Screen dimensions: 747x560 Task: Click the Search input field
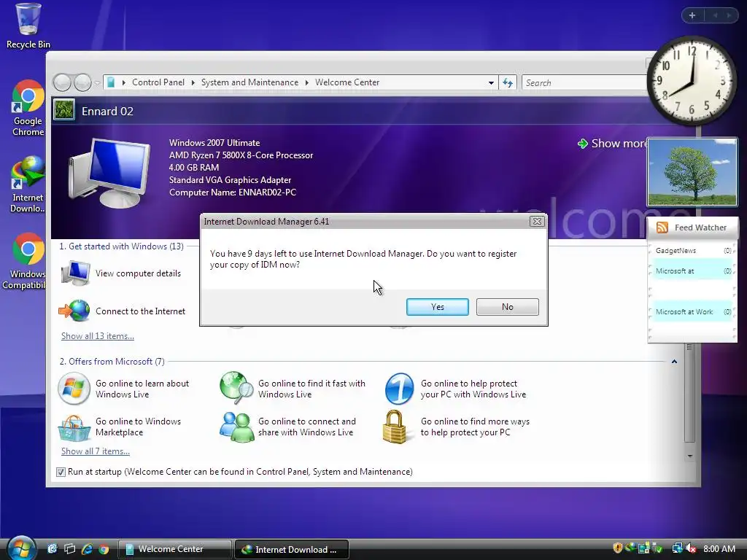(x=584, y=83)
